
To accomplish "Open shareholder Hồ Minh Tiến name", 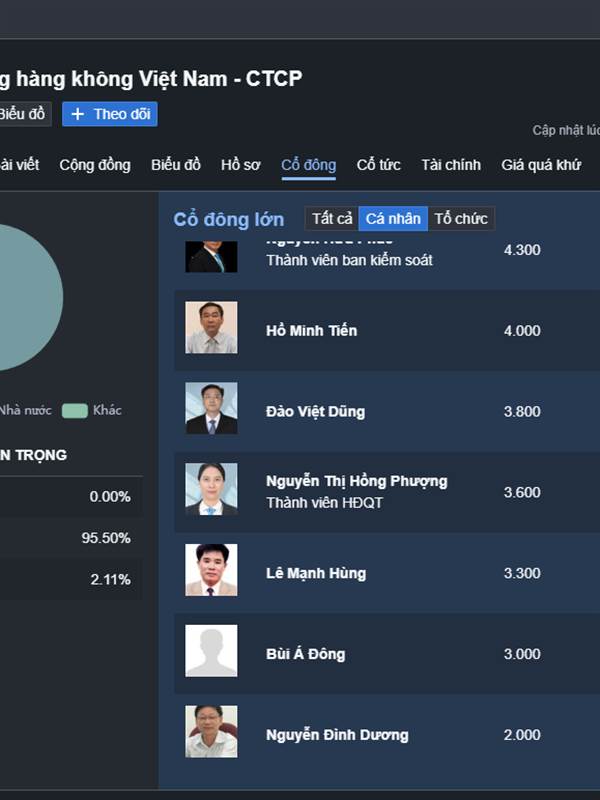I will [x=312, y=331].
